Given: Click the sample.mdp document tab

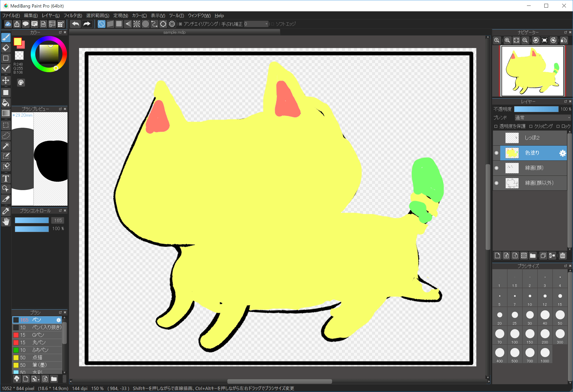Looking at the screenshot, I should tap(175, 32).
